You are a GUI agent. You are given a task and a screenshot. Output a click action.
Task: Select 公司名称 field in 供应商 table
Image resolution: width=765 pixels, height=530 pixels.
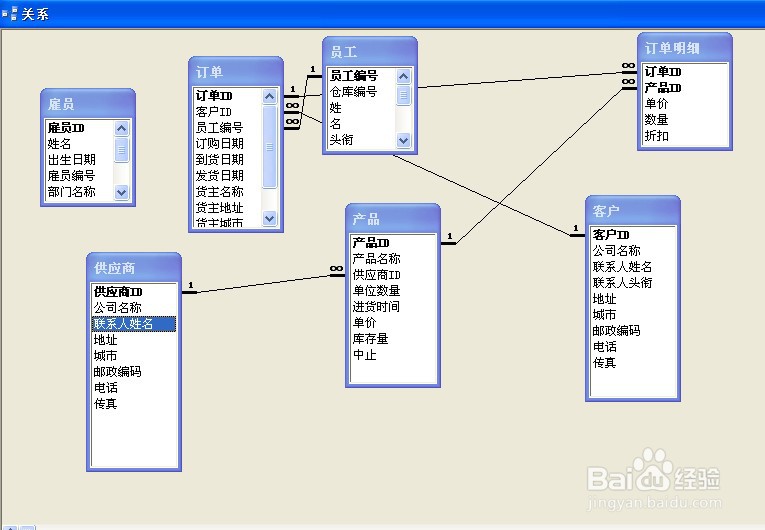click(x=134, y=308)
